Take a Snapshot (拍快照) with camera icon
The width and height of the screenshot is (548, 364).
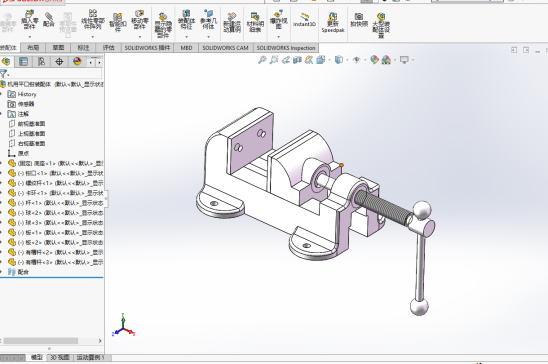(x=359, y=20)
